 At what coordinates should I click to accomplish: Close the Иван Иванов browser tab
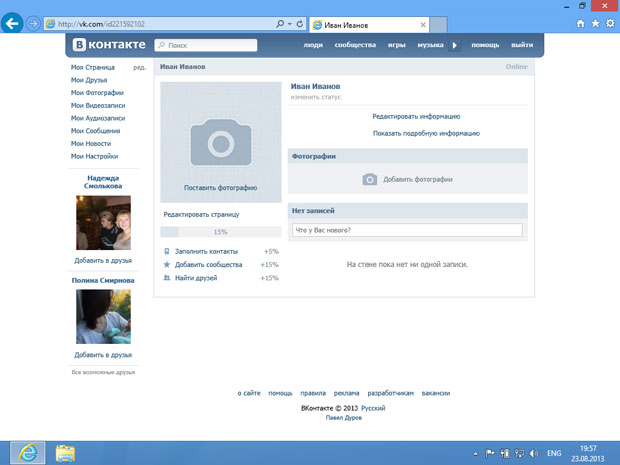423,25
